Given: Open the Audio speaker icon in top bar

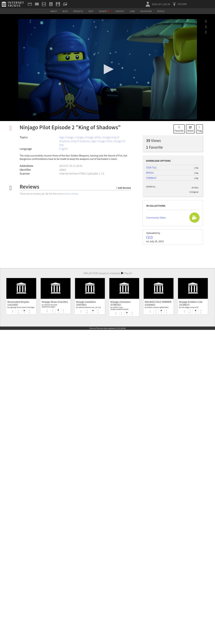Looking at the screenshot, I should click(x=51, y=4).
